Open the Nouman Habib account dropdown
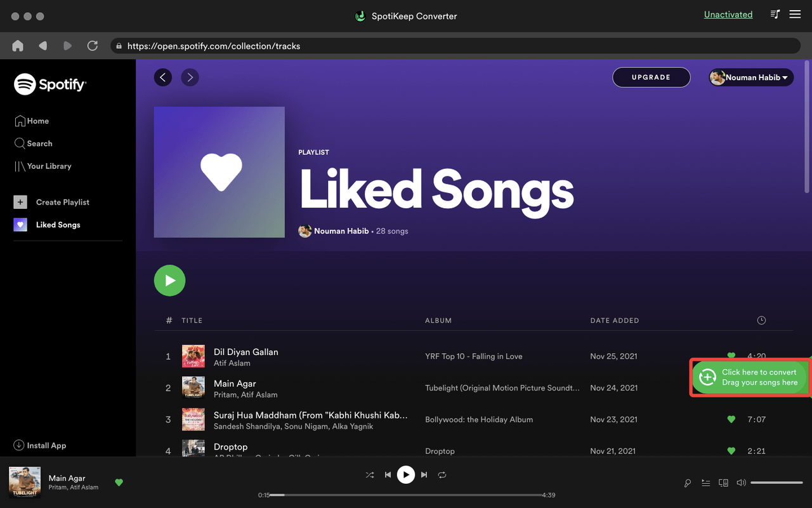 750,77
